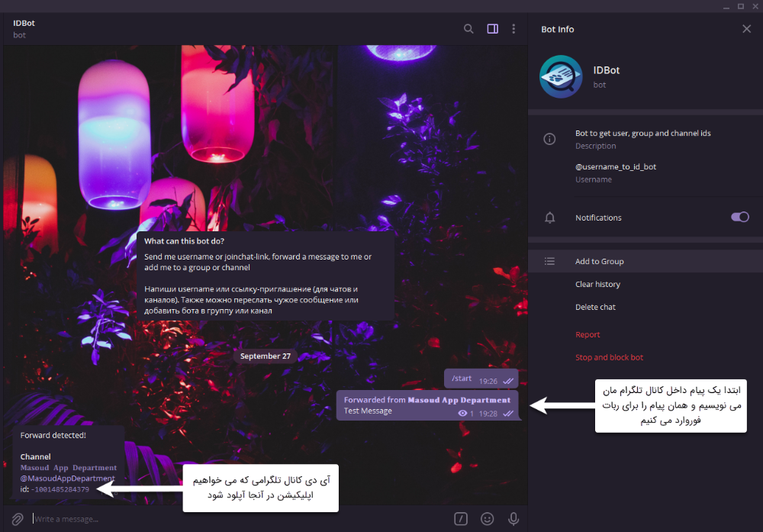Click the list icon beside Add to Group
This screenshot has height=532, width=763.
tap(549, 261)
